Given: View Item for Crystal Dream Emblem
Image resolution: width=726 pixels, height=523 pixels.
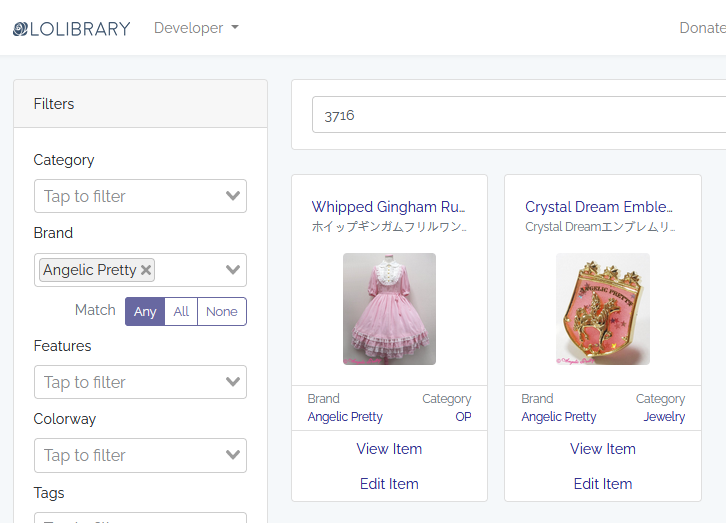Looking at the screenshot, I should click(x=603, y=449).
